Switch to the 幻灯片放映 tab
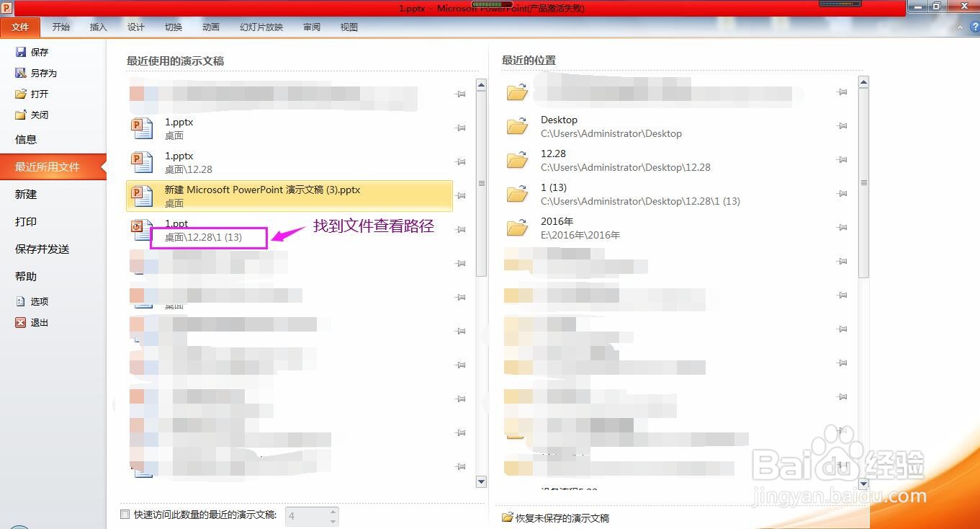The width and height of the screenshot is (980, 529). 261,27
